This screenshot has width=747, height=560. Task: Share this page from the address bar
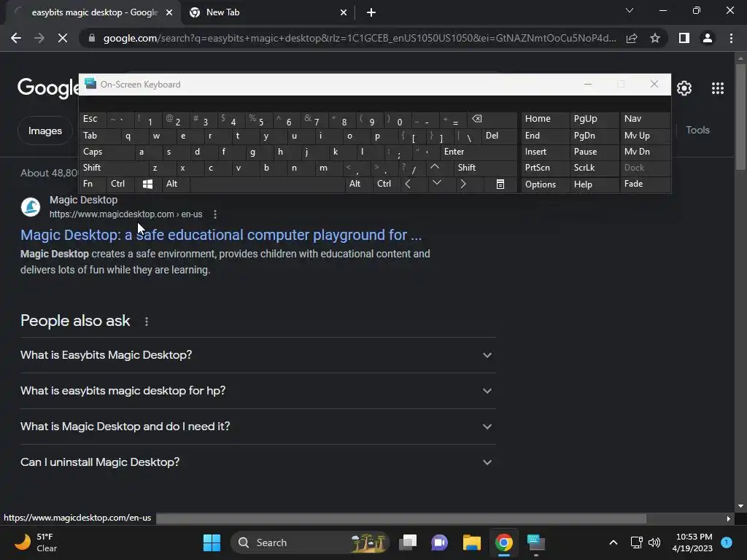coord(632,38)
